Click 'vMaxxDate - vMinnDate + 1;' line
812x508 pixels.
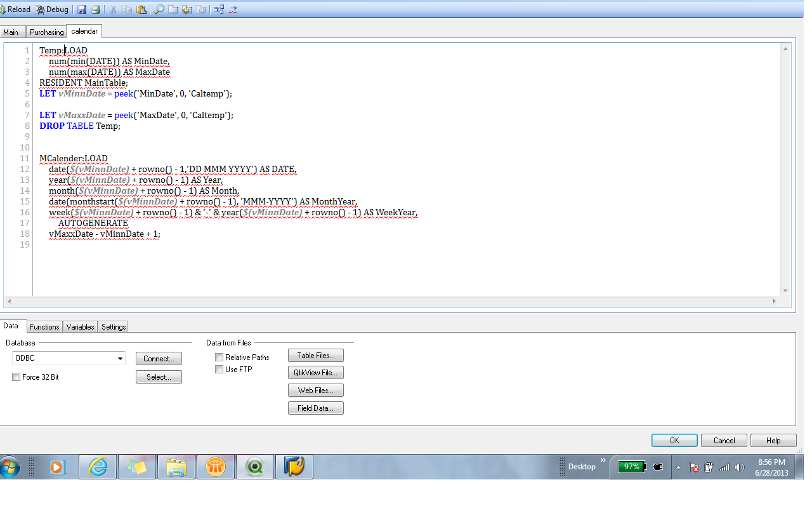[x=105, y=234]
